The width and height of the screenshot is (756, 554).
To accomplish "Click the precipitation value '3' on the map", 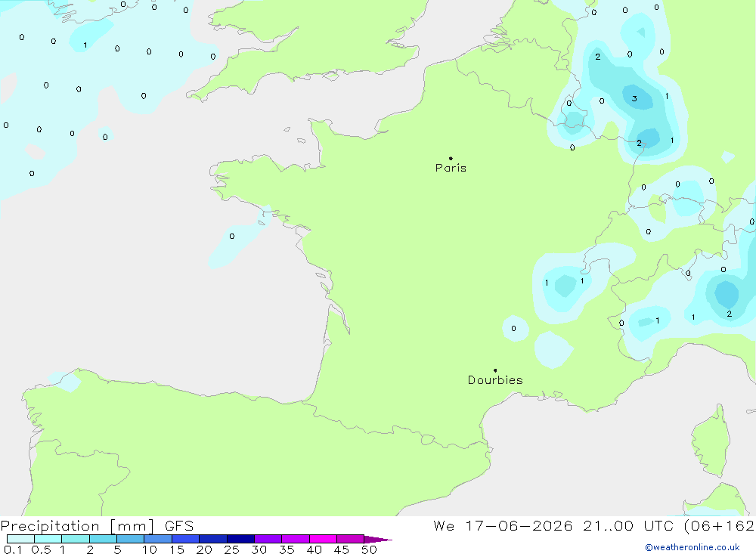I will [634, 98].
